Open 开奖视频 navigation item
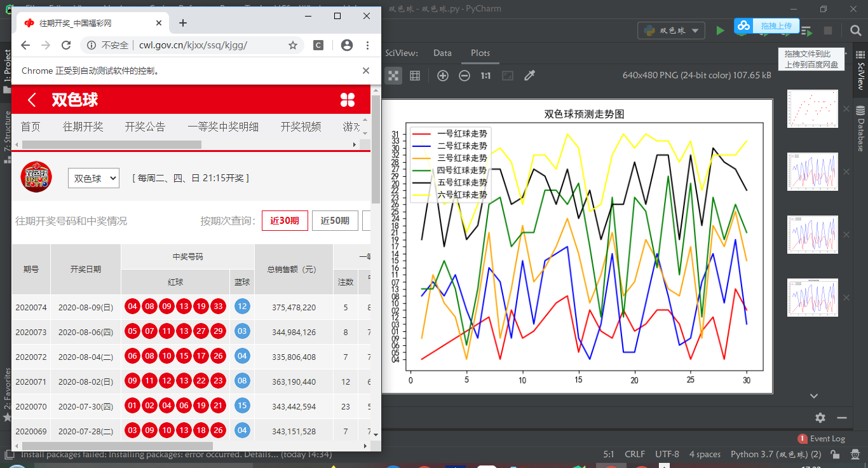 [x=301, y=127]
